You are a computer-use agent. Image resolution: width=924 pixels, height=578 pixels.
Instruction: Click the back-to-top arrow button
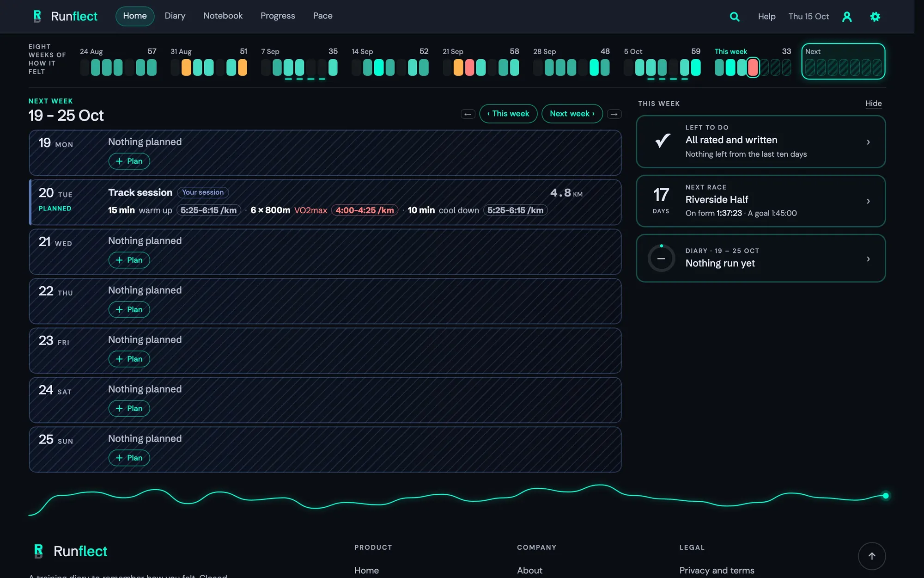(872, 556)
